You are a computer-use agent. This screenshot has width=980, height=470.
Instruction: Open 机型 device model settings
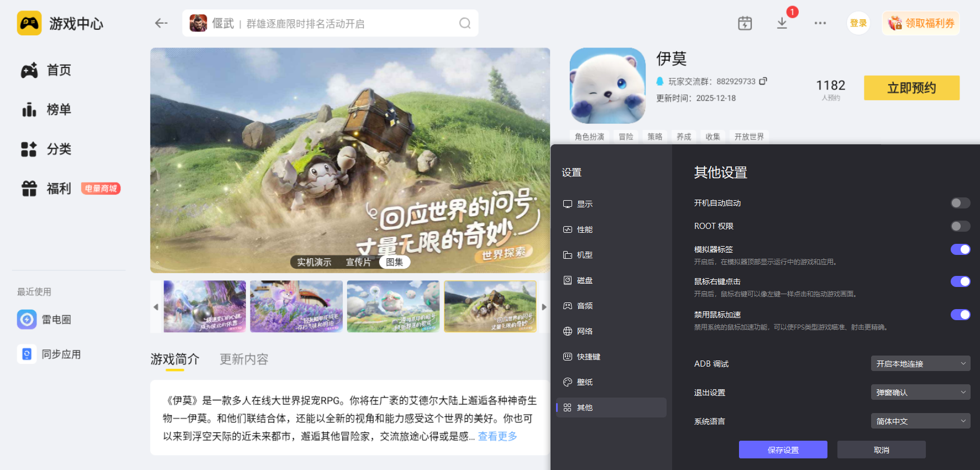click(x=611, y=255)
